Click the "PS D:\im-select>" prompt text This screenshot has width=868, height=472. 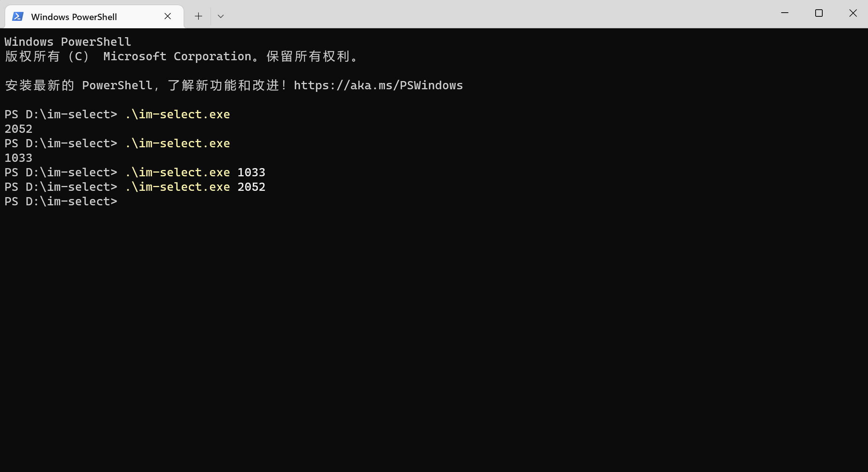pos(61,201)
